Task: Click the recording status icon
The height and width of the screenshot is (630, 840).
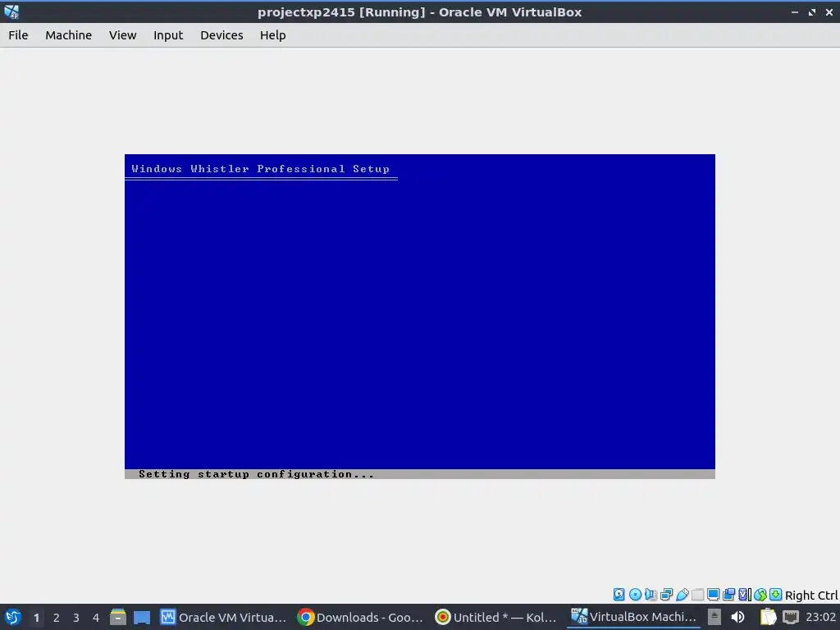Action: [728, 594]
